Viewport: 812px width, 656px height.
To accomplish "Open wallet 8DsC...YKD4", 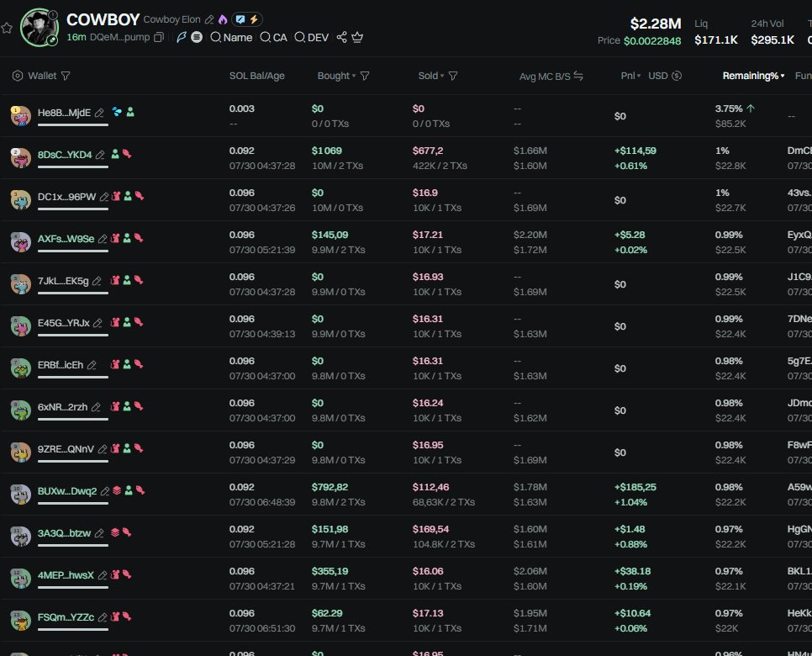I will pos(65,155).
